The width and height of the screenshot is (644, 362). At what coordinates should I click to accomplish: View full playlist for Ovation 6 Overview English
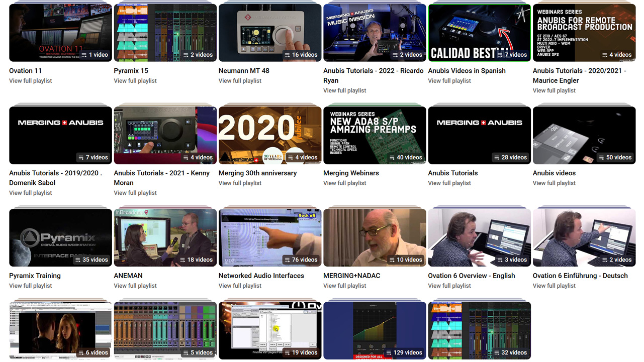[449, 286]
